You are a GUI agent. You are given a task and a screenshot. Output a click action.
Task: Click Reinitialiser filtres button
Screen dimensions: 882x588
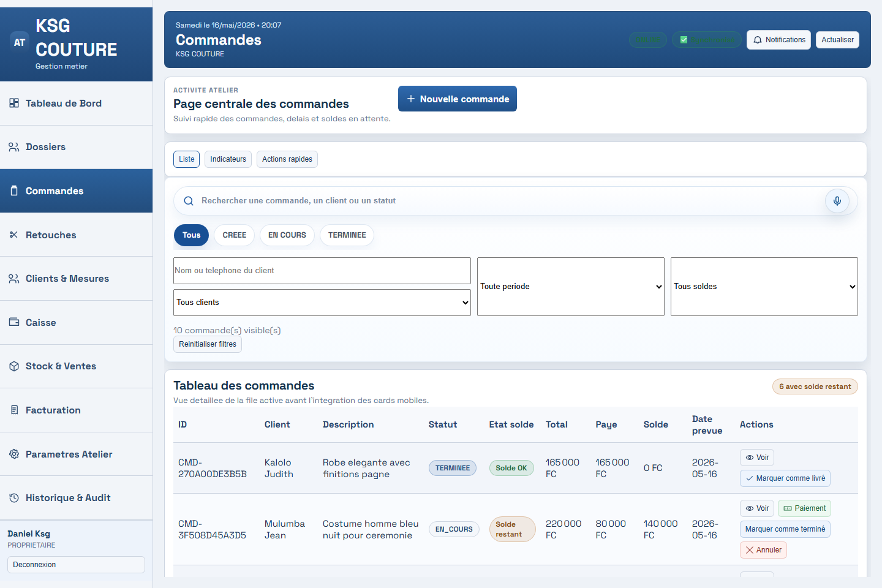[208, 344]
